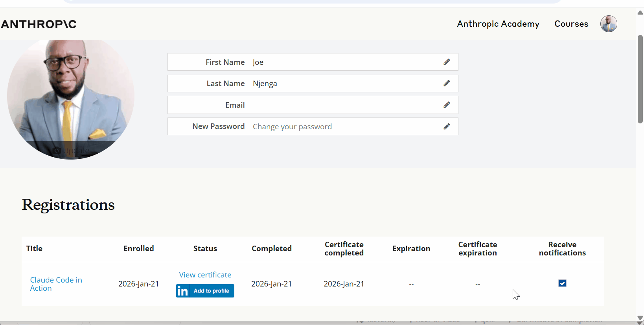Viewport: 644px width, 325px height.
Task: Click the New Password pencil icon
Action: tap(447, 127)
